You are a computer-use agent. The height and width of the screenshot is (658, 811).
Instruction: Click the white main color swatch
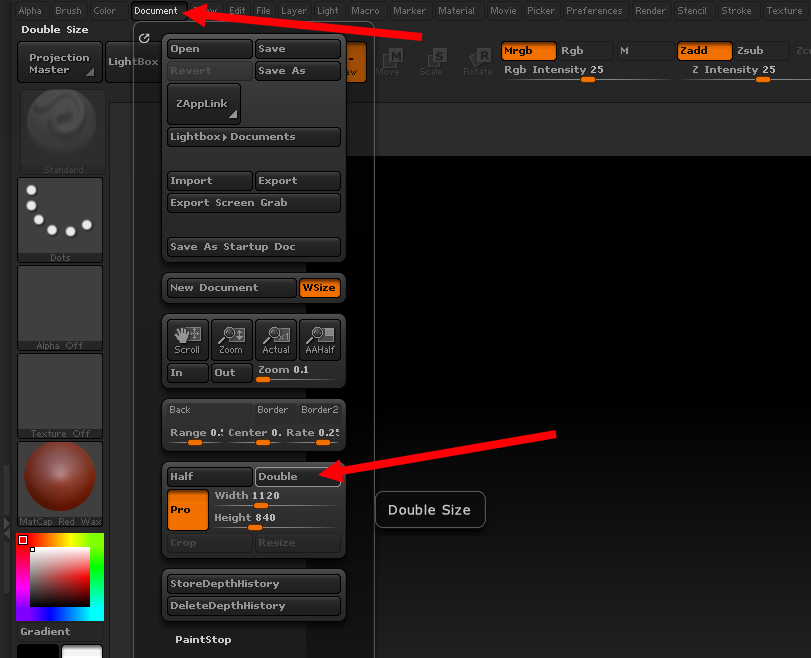click(x=82, y=651)
